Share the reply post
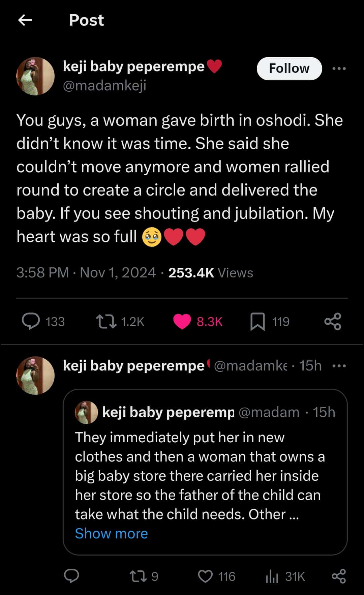364x595 pixels. pyautogui.click(x=339, y=576)
